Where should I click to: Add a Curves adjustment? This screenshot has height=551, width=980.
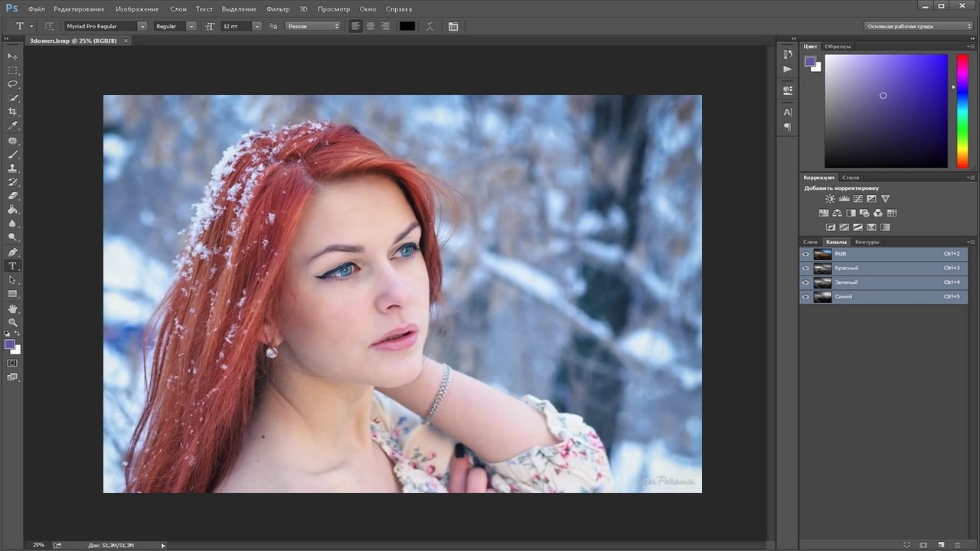857,199
